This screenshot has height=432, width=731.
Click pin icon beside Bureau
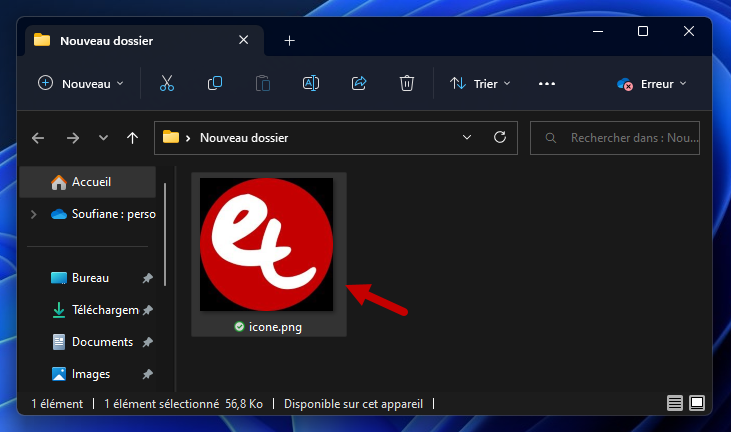coord(147,279)
